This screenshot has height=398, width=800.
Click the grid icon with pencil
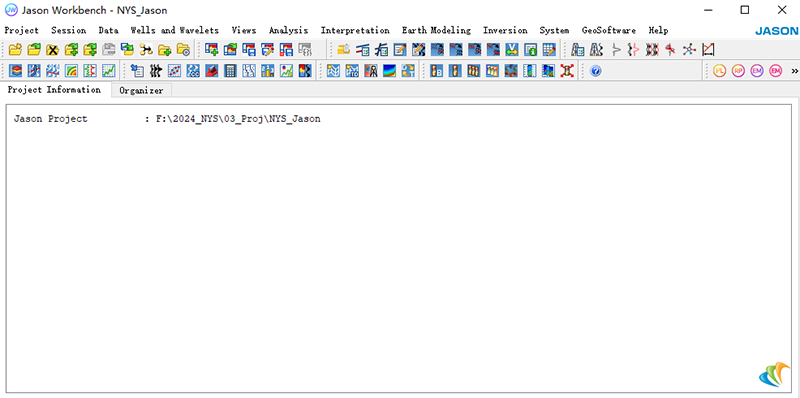point(549,49)
